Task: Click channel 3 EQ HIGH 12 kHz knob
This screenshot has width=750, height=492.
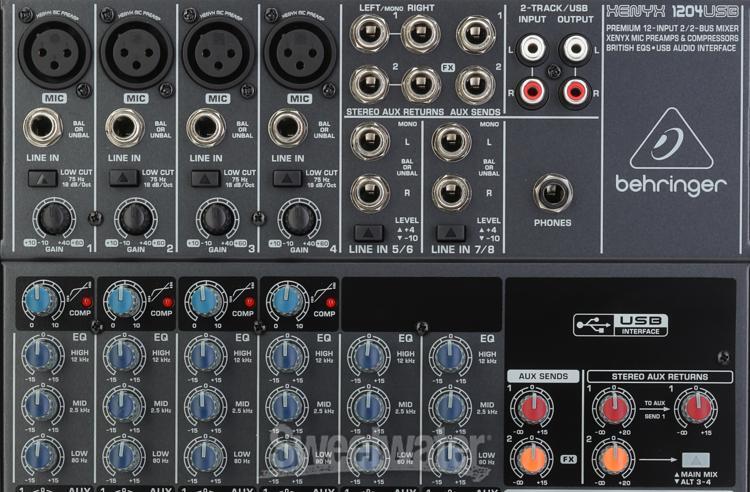Action: pos(205,356)
